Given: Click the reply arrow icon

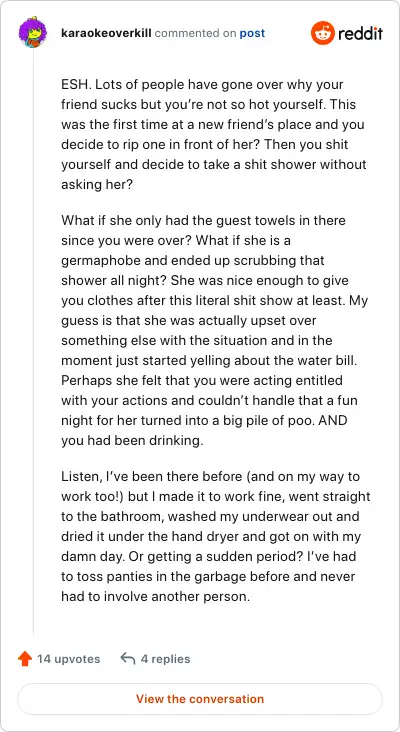Looking at the screenshot, I should [x=127, y=659].
